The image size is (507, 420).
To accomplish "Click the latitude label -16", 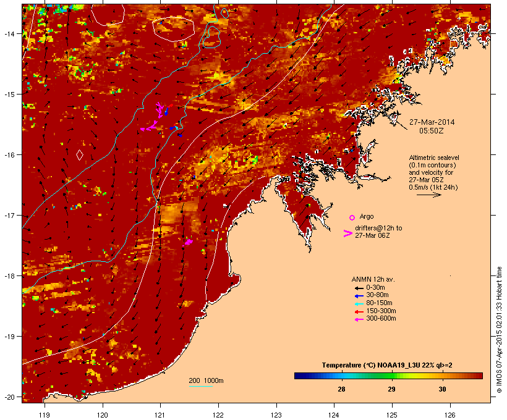I will click(9, 155).
